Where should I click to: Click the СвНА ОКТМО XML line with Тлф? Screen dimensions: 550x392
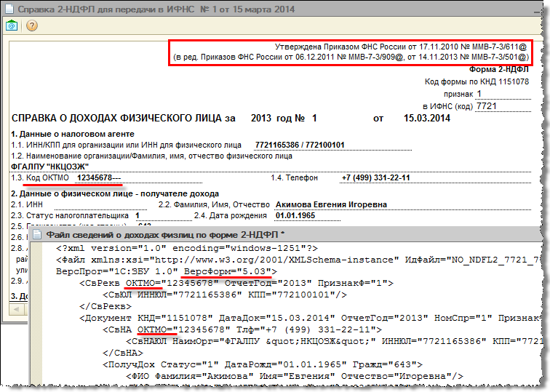pos(242,329)
